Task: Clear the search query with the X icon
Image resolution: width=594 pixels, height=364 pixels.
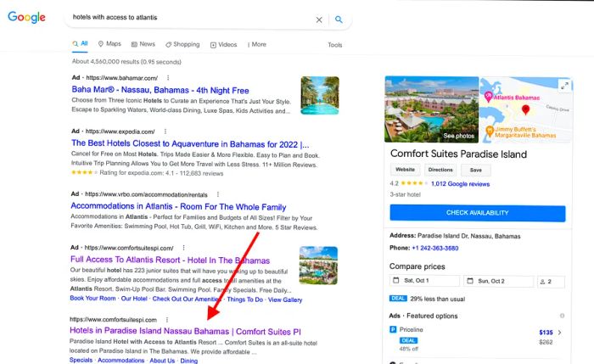Action: [319, 20]
